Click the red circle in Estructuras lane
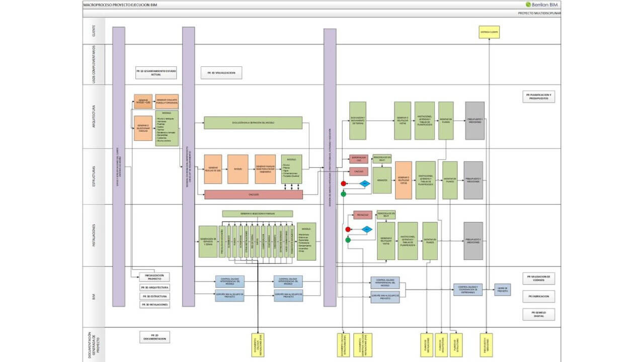Viewport: 644px width, 362px height. [x=344, y=184]
